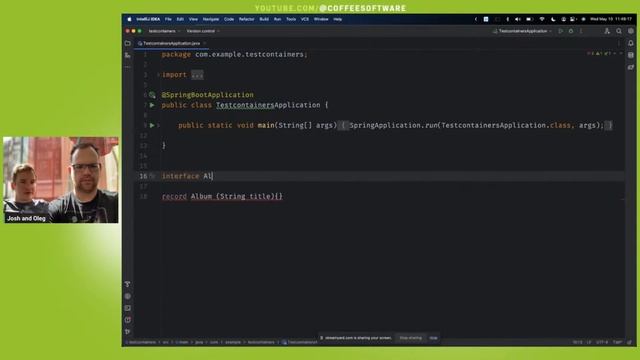The width and height of the screenshot is (640, 360).
Task: Click the record Album declaration text
Action: 222,196
